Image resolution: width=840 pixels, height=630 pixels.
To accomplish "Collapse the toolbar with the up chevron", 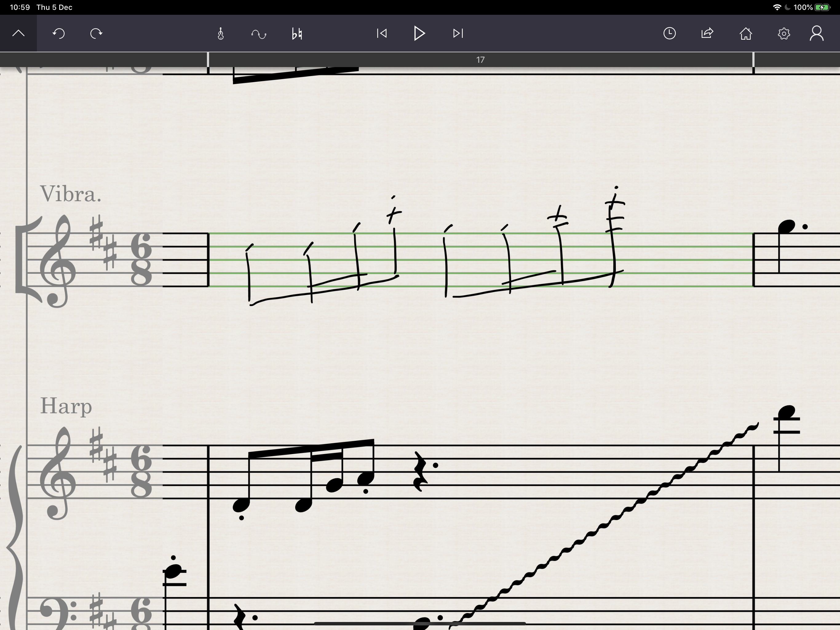I will coord(18,34).
